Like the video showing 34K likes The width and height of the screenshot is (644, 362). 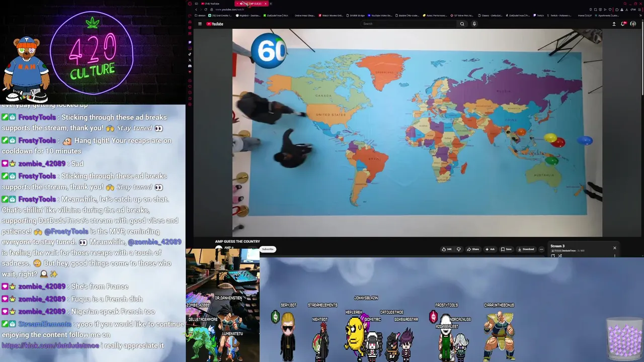(x=447, y=249)
